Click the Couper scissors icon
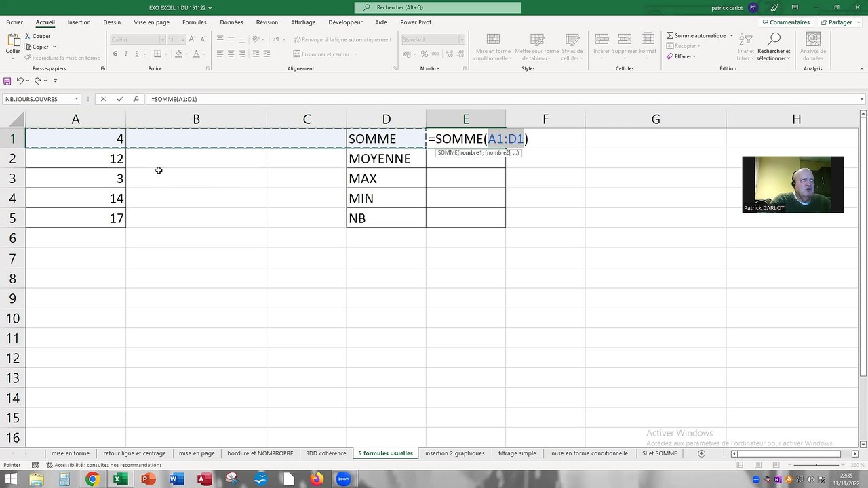The image size is (868, 488). pyautogui.click(x=28, y=36)
